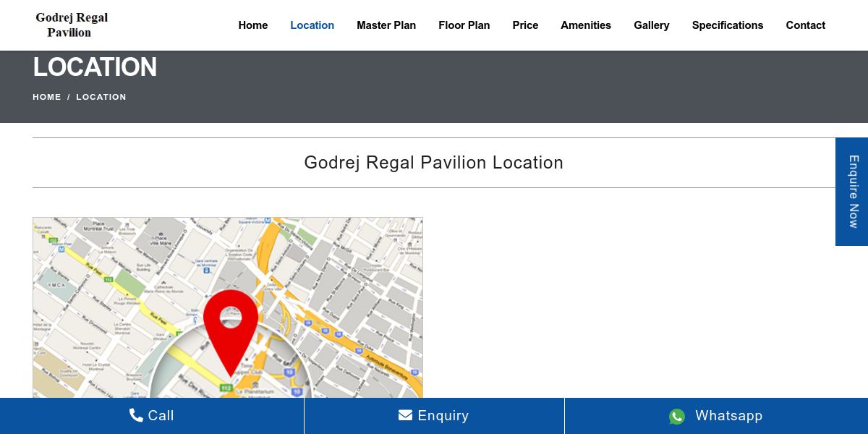This screenshot has height=434, width=868.
Task: Open the Home menu item
Action: point(253,25)
